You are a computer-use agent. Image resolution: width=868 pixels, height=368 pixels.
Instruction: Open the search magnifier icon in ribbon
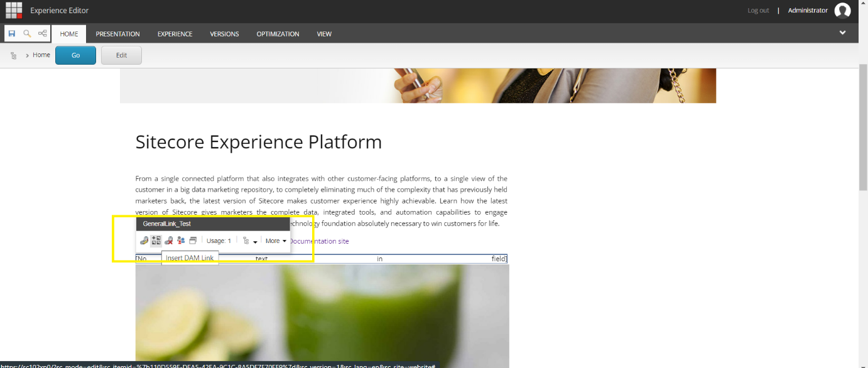(x=27, y=33)
